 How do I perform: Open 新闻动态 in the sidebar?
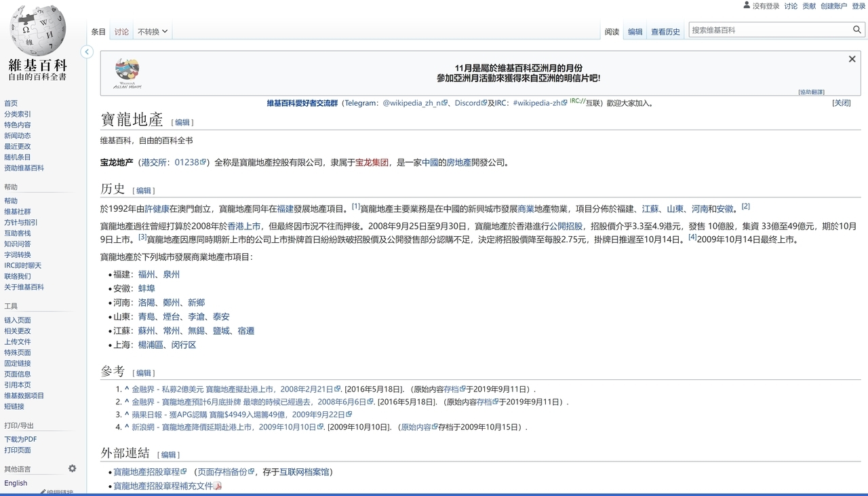[x=18, y=136]
